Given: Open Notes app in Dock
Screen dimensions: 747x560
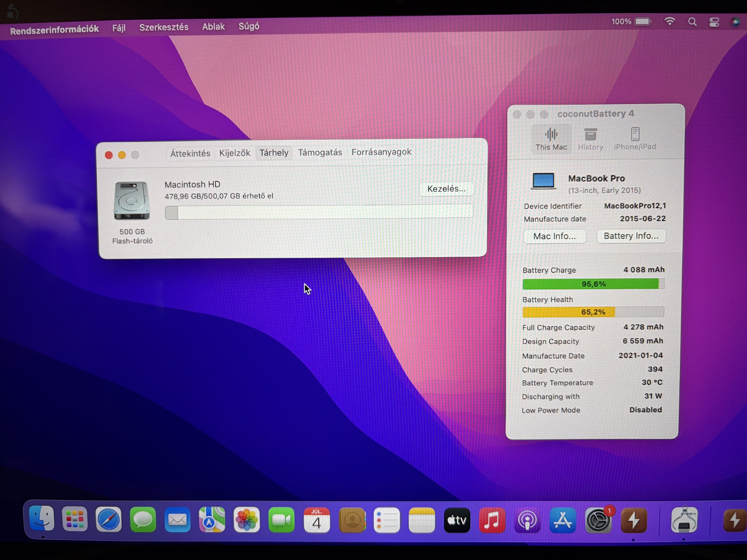Looking at the screenshot, I should tap(422, 520).
